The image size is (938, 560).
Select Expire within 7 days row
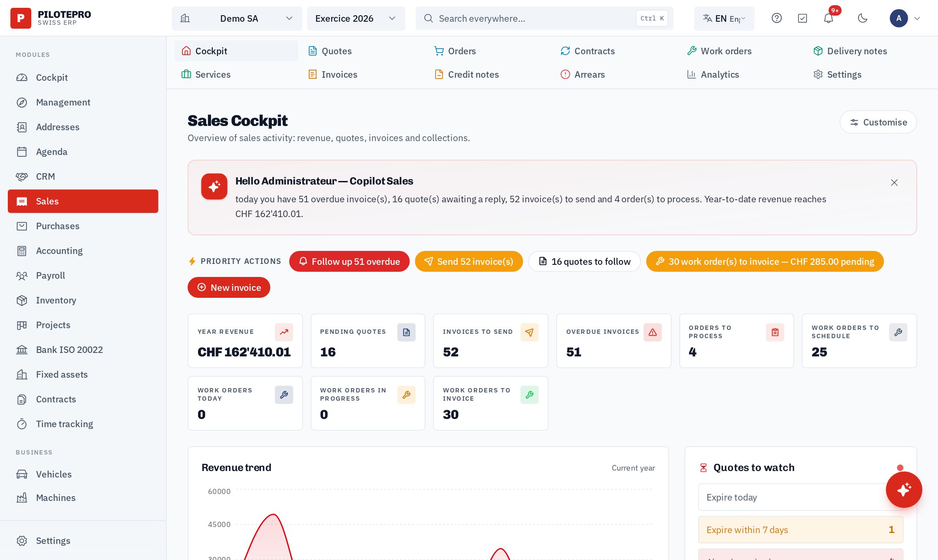pyautogui.click(x=801, y=530)
